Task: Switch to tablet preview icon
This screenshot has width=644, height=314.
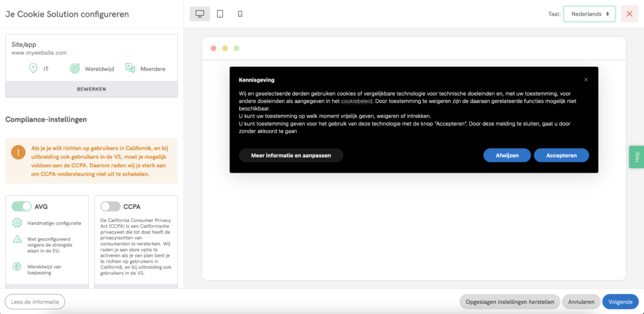Action: (x=220, y=14)
